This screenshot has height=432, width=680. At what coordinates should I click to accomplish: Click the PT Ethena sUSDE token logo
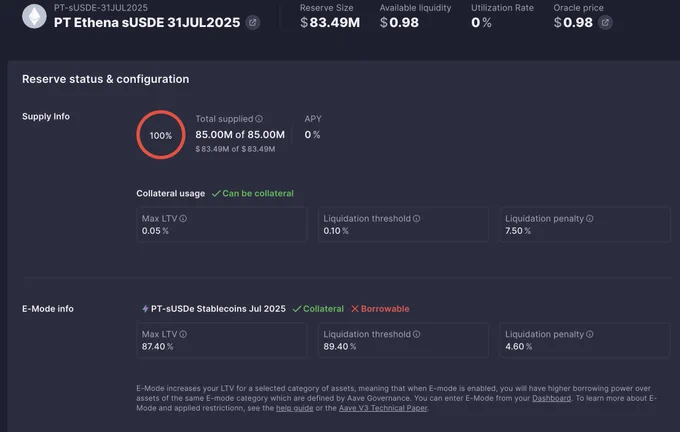click(x=34, y=16)
